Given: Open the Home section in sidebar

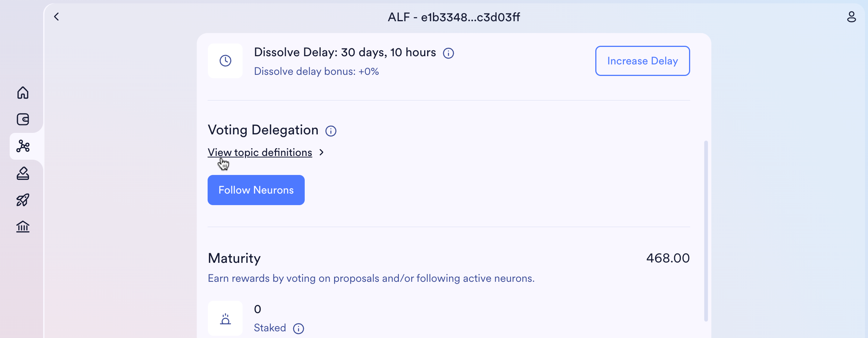Looking at the screenshot, I should (x=23, y=93).
